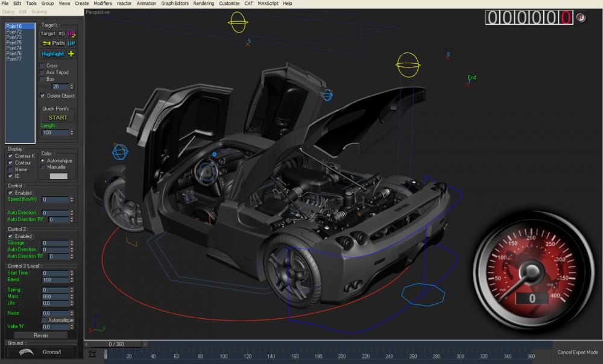The width and height of the screenshot is (603, 364).
Task: Increase the Speed (Km/H) spinner value
Action: (72, 198)
